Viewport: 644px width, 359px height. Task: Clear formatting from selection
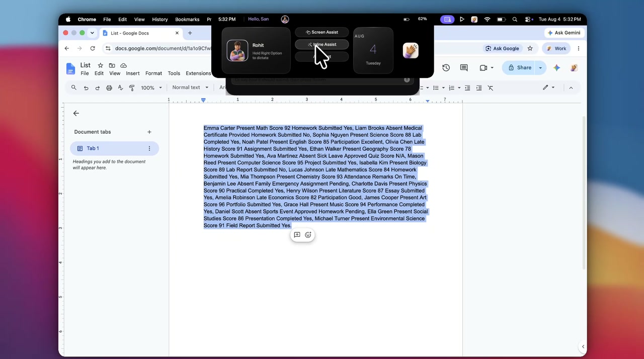tap(490, 88)
